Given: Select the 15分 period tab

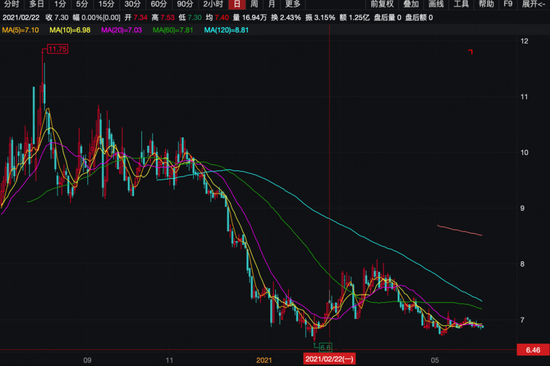Looking at the screenshot, I should [106, 4].
